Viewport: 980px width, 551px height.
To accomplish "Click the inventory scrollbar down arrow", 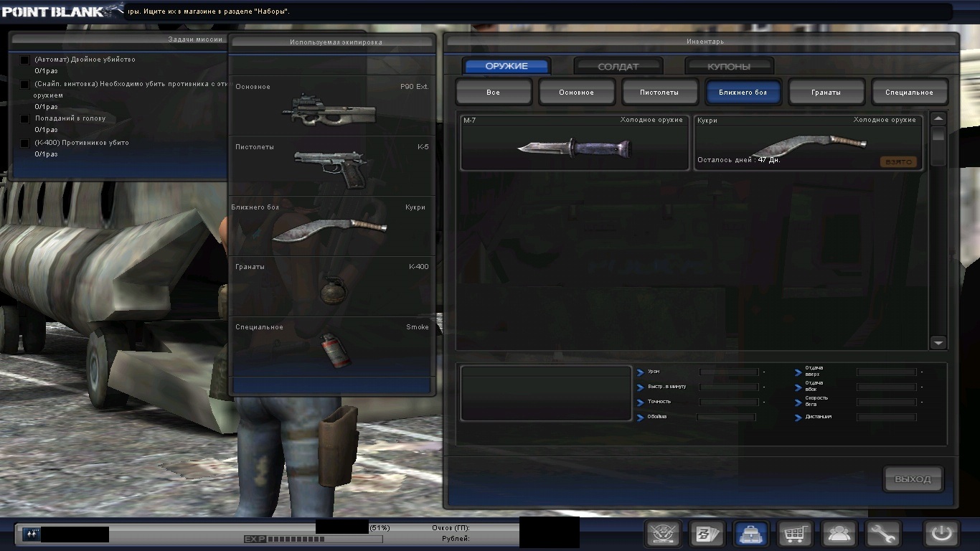I will click(x=938, y=343).
